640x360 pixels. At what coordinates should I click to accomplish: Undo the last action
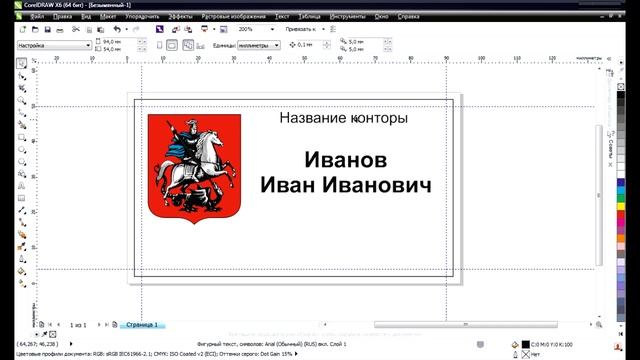[x=117, y=29]
